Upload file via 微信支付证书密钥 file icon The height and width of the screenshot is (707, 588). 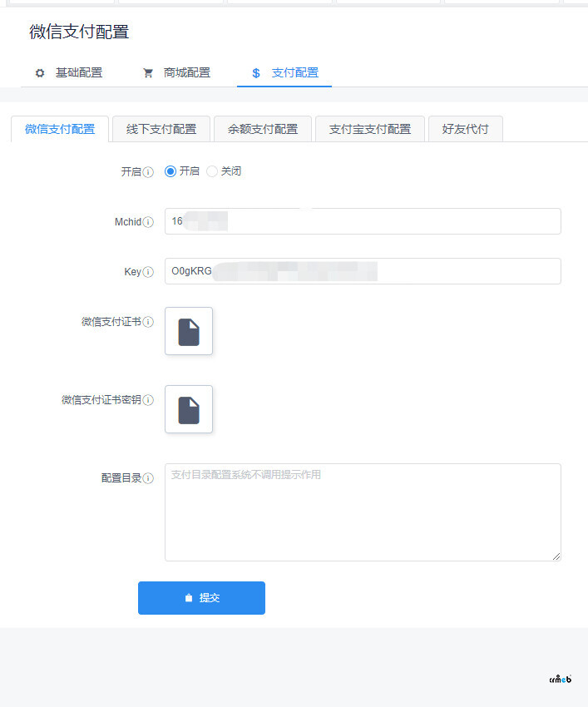click(x=189, y=409)
